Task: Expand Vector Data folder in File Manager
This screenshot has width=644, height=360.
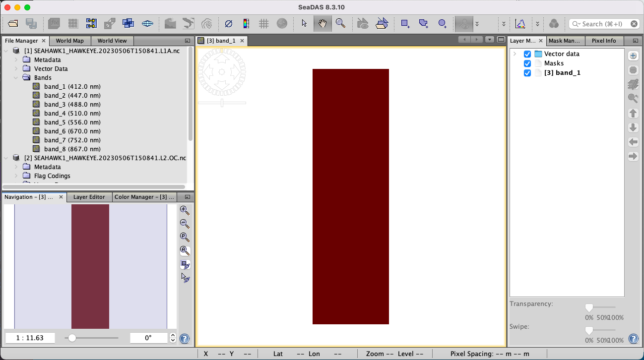Action: pos(16,68)
